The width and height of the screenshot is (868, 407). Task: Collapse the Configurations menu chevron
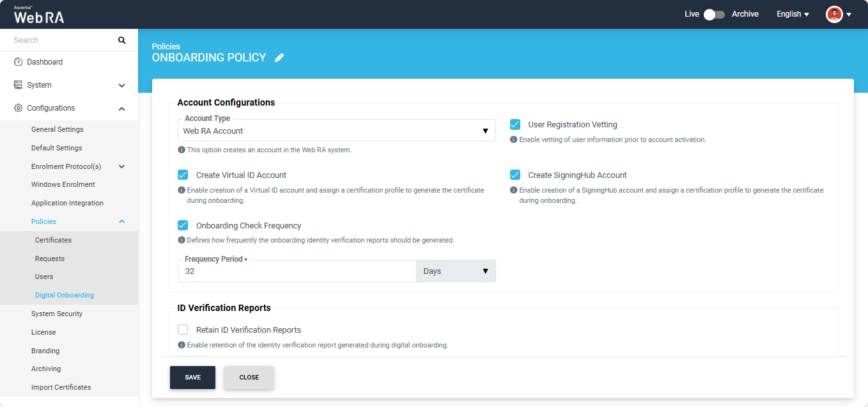[121, 109]
